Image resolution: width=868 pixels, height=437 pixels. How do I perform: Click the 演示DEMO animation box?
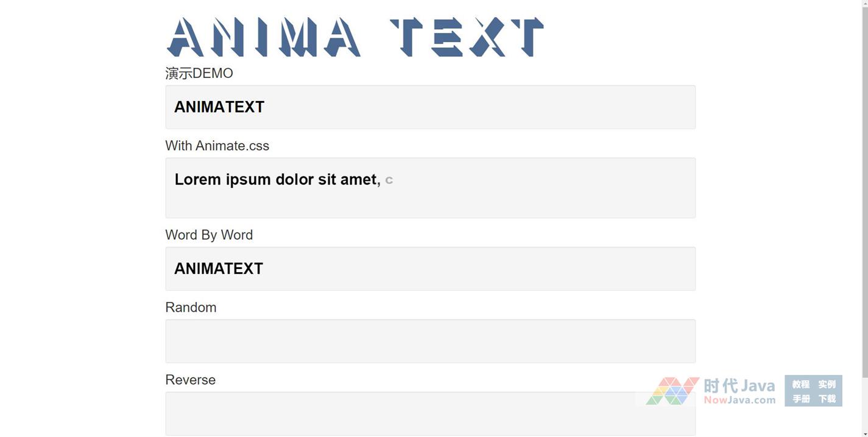point(430,107)
